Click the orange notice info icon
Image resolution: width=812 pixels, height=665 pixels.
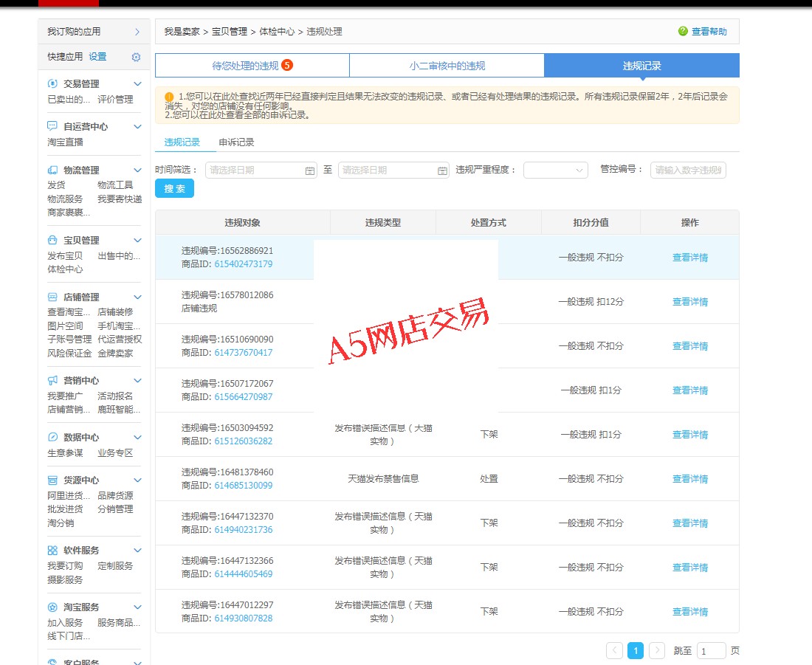click(169, 97)
